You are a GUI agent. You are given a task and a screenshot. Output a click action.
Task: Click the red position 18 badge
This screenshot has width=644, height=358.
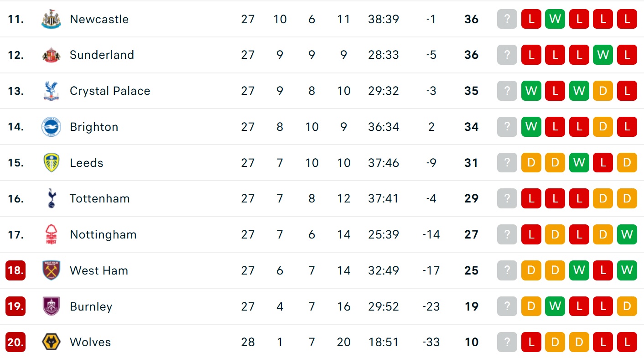coord(16,270)
